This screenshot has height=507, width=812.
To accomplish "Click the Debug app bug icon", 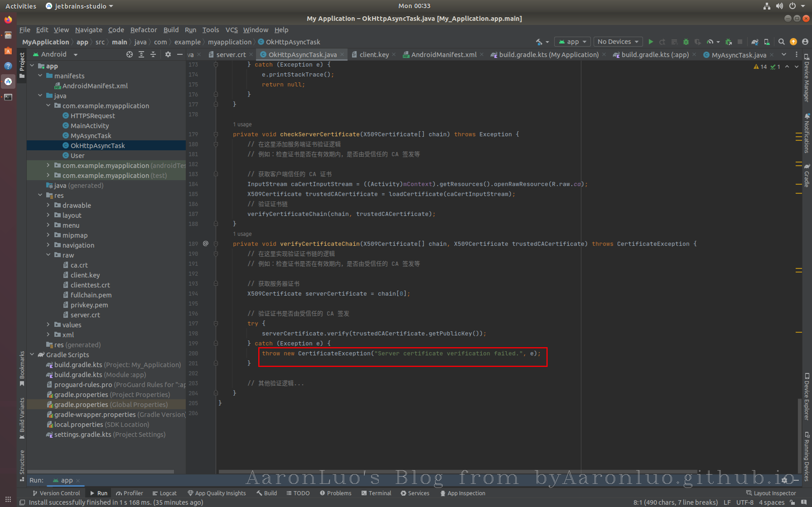I will coord(686,42).
